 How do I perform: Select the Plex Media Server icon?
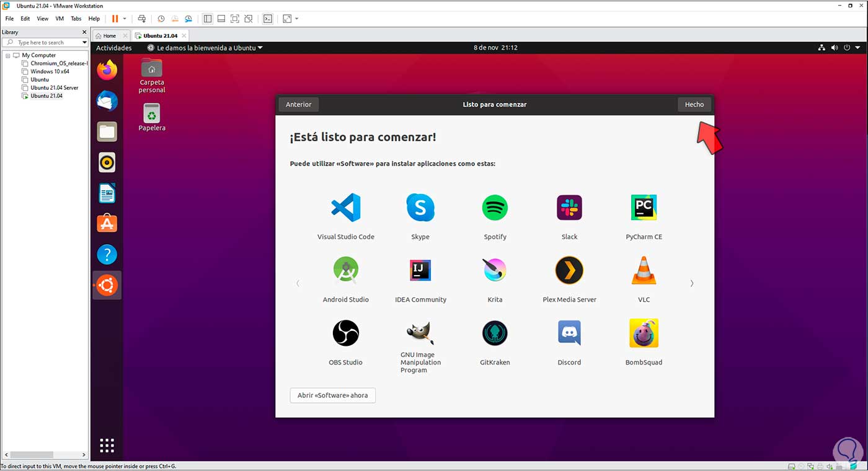(x=569, y=270)
